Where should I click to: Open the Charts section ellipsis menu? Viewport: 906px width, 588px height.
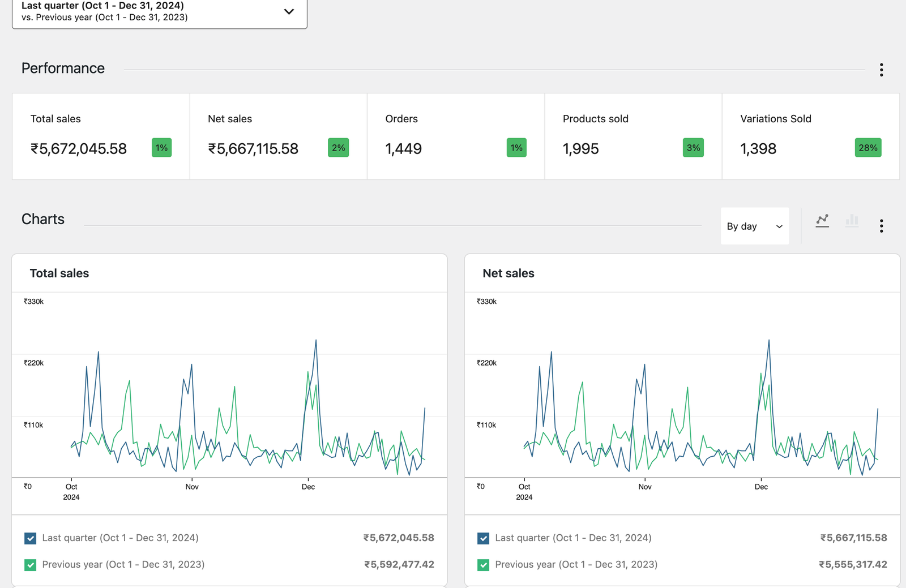(x=881, y=226)
